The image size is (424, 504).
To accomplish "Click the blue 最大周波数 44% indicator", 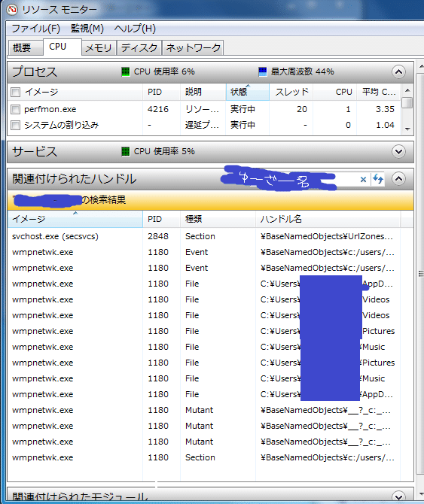I will [263, 71].
